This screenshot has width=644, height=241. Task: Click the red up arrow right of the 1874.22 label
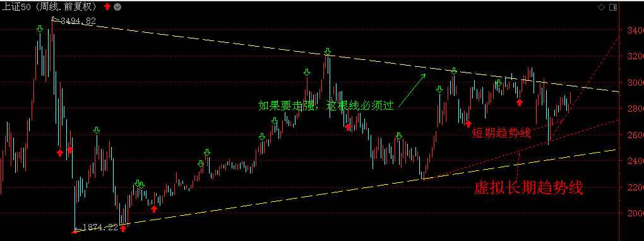(x=123, y=228)
